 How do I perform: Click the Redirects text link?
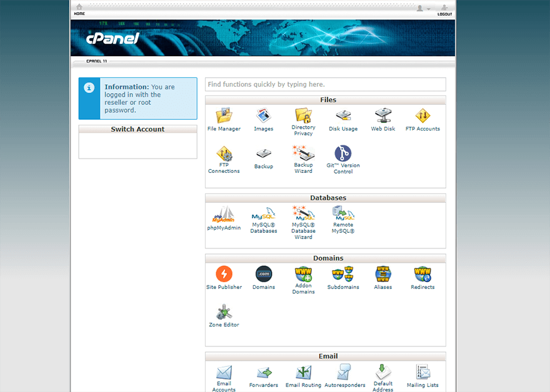422,287
